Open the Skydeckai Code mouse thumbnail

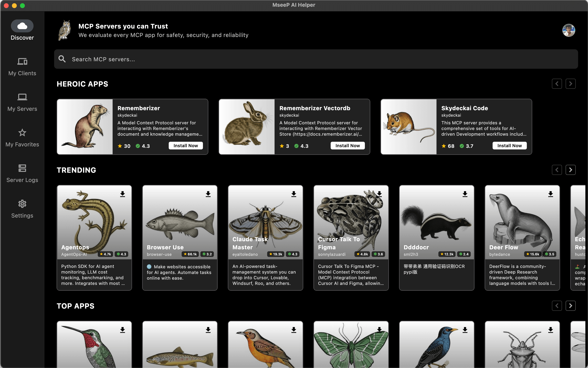(409, 127)
